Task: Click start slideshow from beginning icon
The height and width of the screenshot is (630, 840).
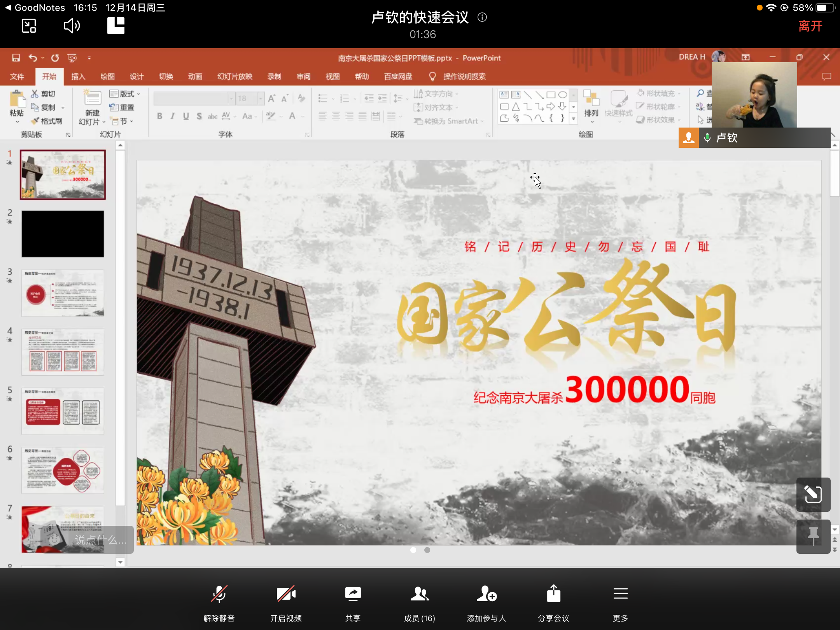Action: 72,58
